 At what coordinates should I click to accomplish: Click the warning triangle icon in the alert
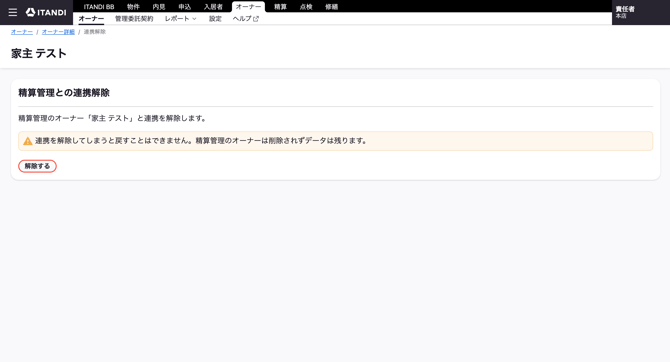click(28, 141)
